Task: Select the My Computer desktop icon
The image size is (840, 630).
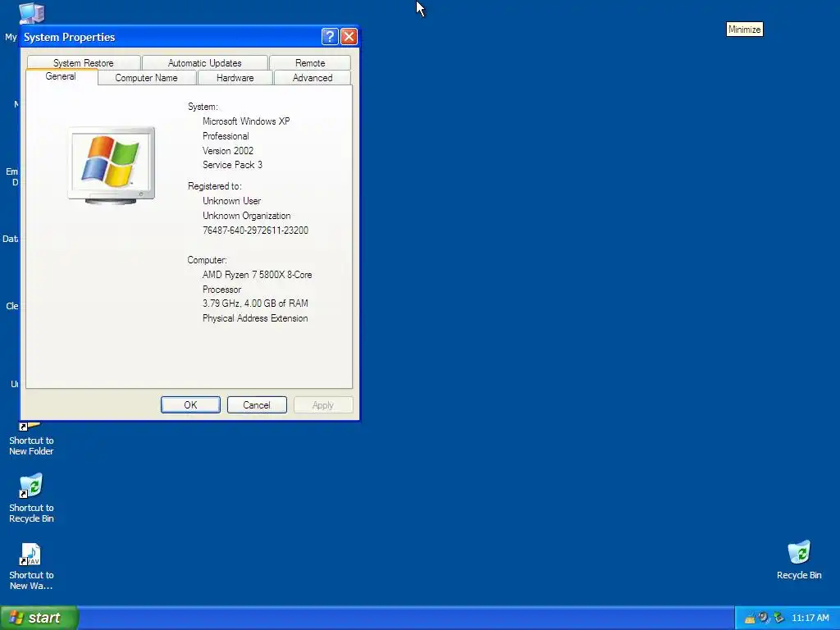Action: 31,13
